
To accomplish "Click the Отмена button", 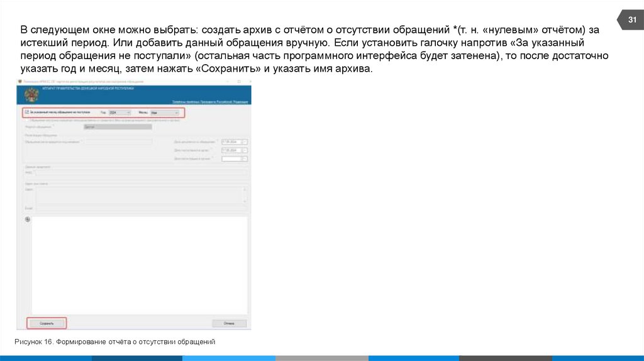I will pyautogui.click(x=229, y=324).
